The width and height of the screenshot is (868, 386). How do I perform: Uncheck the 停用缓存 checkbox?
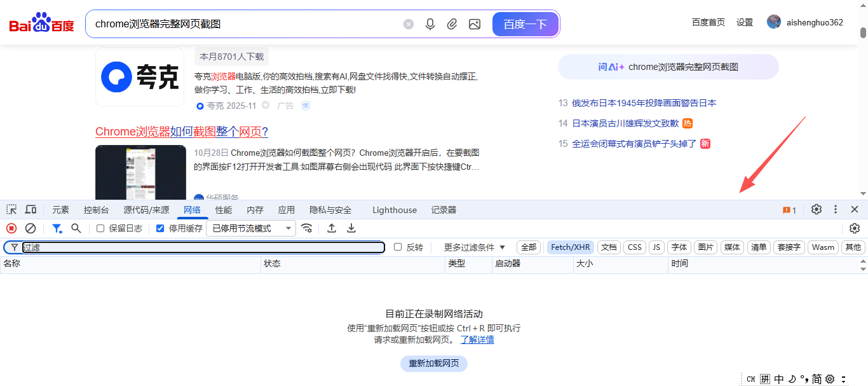point(160,228)
